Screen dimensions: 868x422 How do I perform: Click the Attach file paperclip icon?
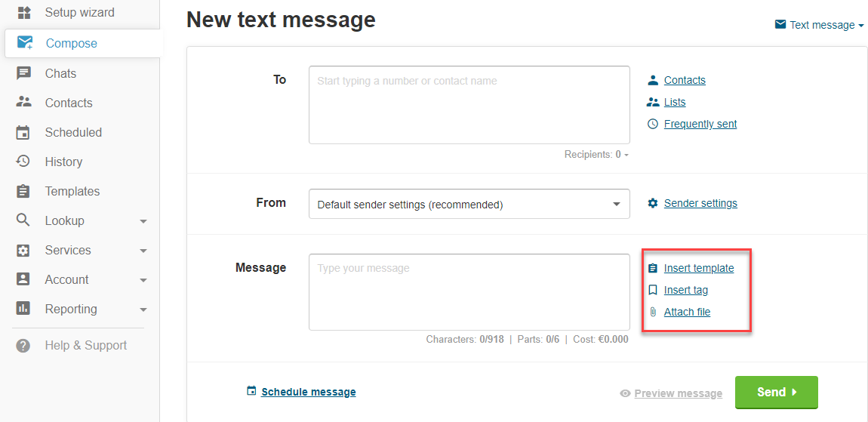coord(653,312)
